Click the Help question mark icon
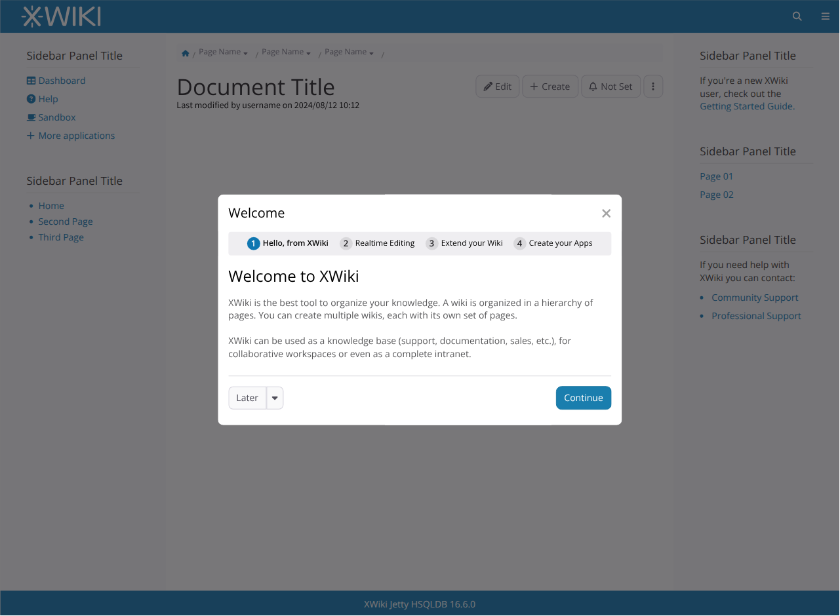Screen dimensions: 840x616 [31, 99]
